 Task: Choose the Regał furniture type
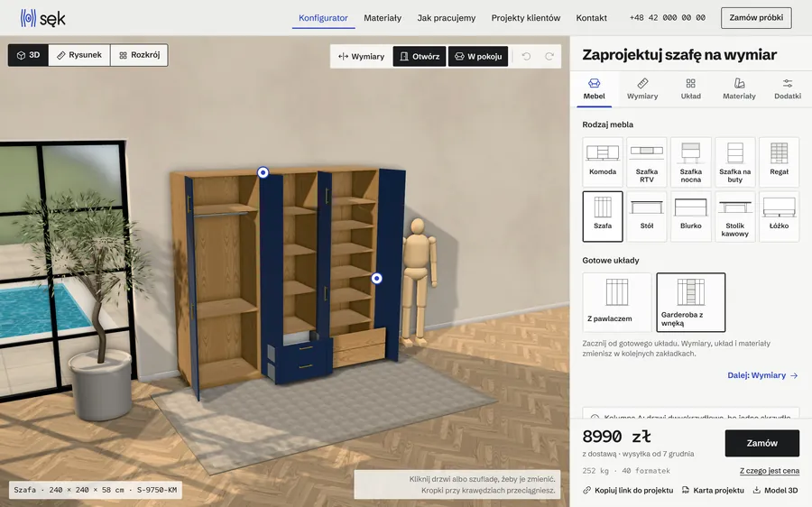pos(779,162)
